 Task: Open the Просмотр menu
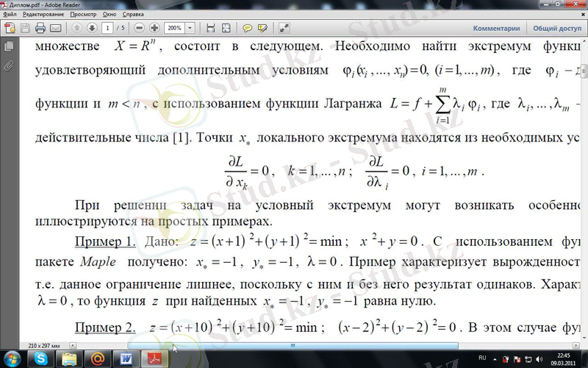pos(83,14)
